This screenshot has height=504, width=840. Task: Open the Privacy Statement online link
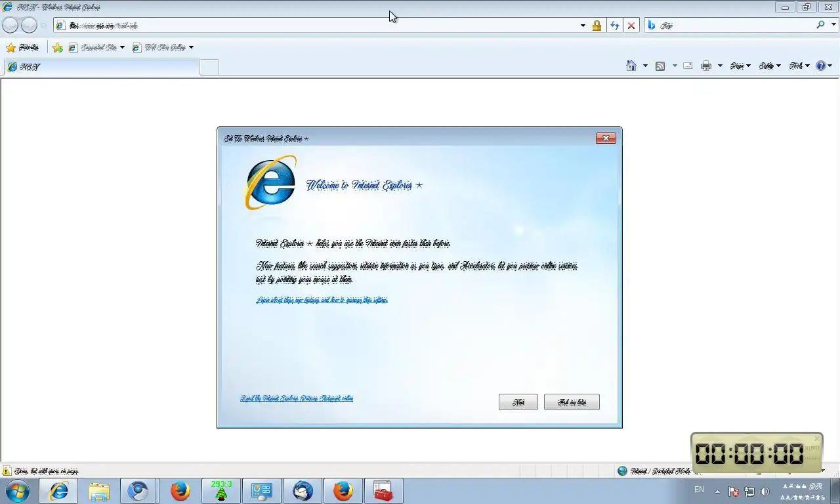297,398
